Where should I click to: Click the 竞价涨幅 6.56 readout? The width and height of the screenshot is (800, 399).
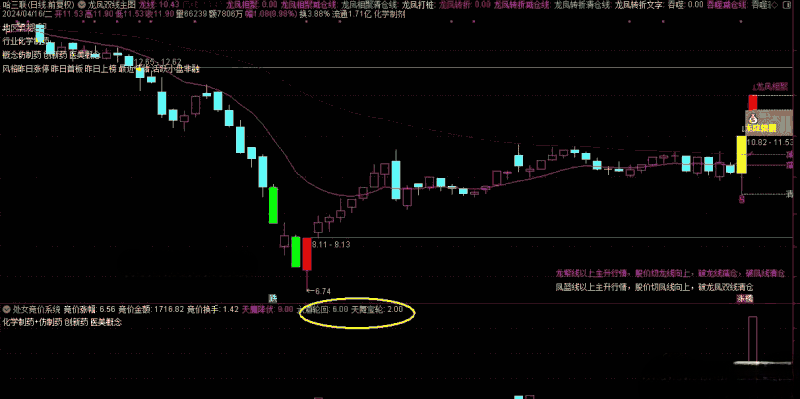(89, 309)
